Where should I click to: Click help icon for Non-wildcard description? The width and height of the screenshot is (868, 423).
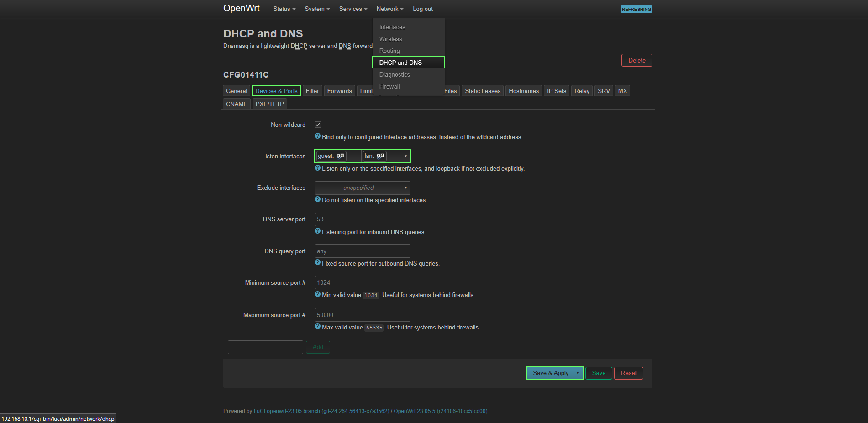pos(318,136)
